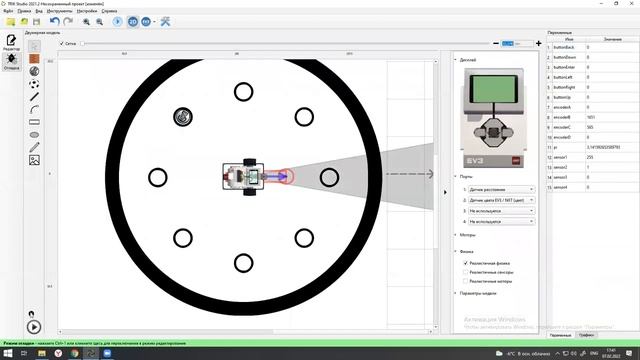
Task: Select the rectangle tool
Action: tap(34, 122)
